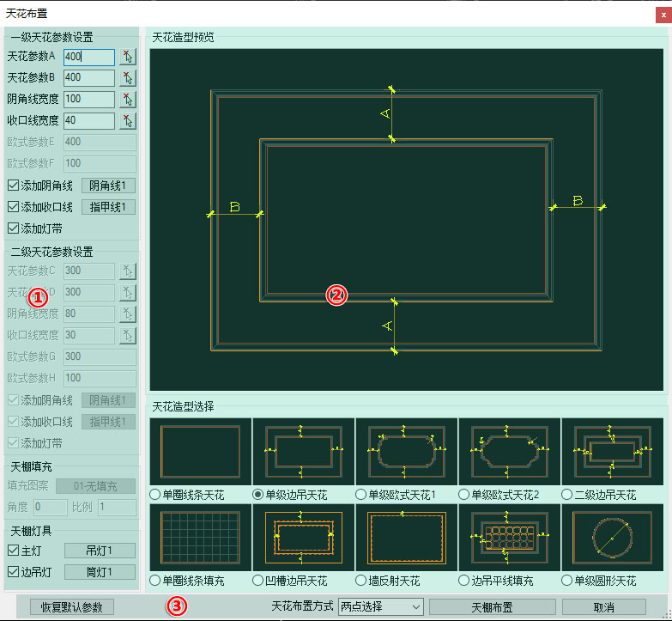
Task: Click the 01-无填充 fill pattern button
Action: (95, 486)
